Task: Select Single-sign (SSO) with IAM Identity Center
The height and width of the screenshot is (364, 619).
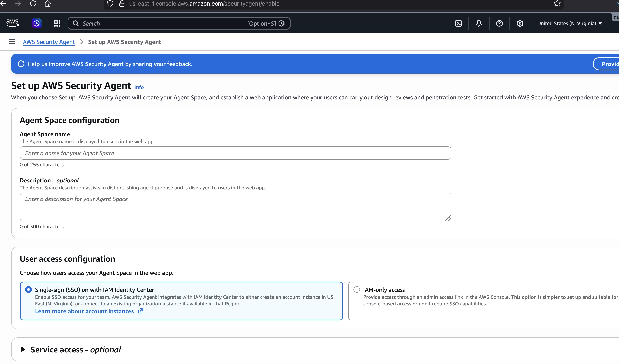Action: [28, 289]
